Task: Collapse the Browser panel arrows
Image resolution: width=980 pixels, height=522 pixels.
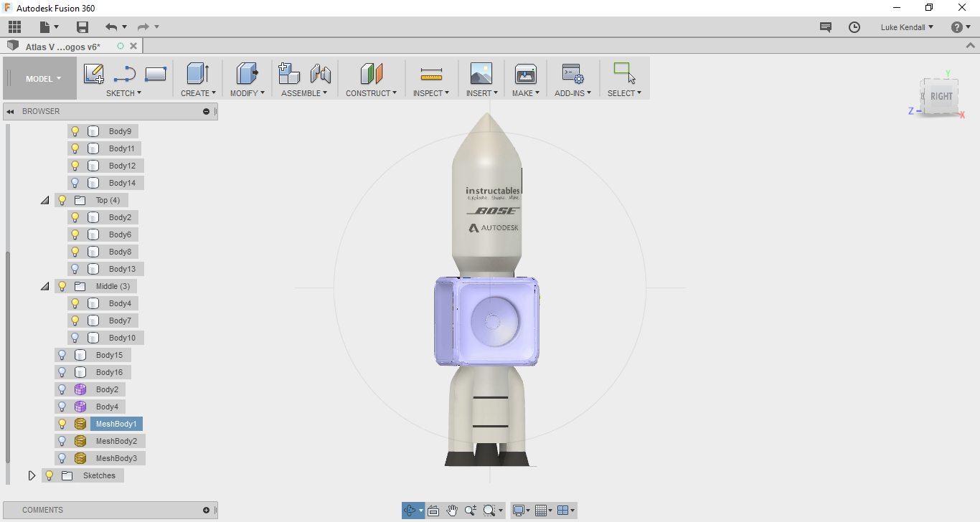Action: 11,111
